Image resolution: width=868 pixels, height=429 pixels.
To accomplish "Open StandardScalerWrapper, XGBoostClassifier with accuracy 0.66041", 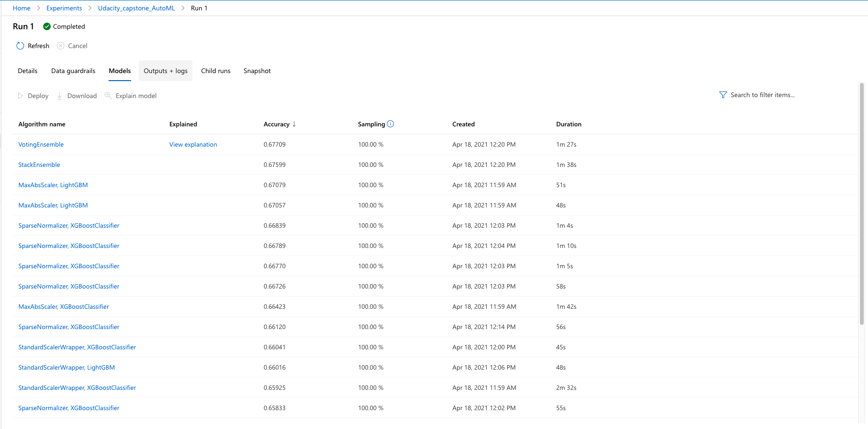I will [77, 347].
